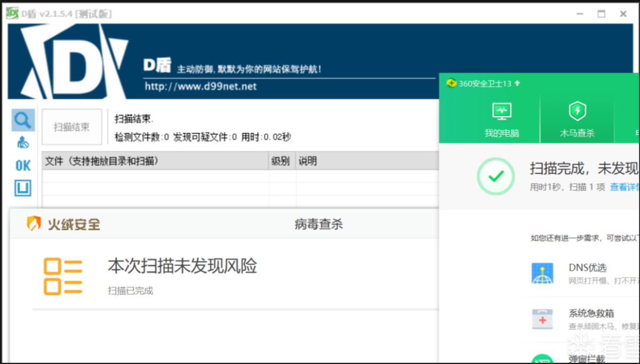Click the 扫描结束 button in D盾

[72, 127]
